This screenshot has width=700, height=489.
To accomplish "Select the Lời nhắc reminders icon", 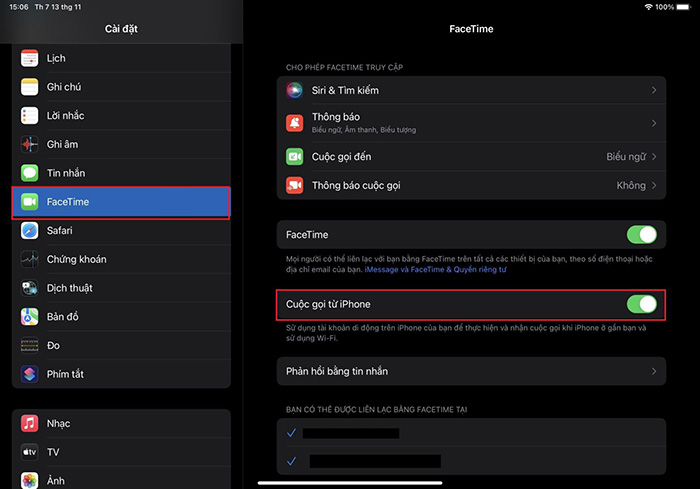I will click(x=29, y=116).
